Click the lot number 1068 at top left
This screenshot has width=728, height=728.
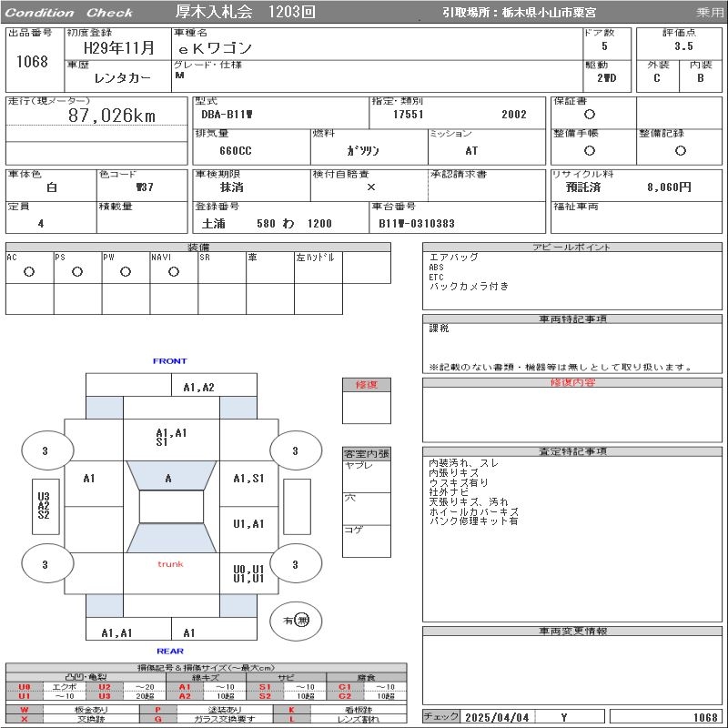pos(32,61)
